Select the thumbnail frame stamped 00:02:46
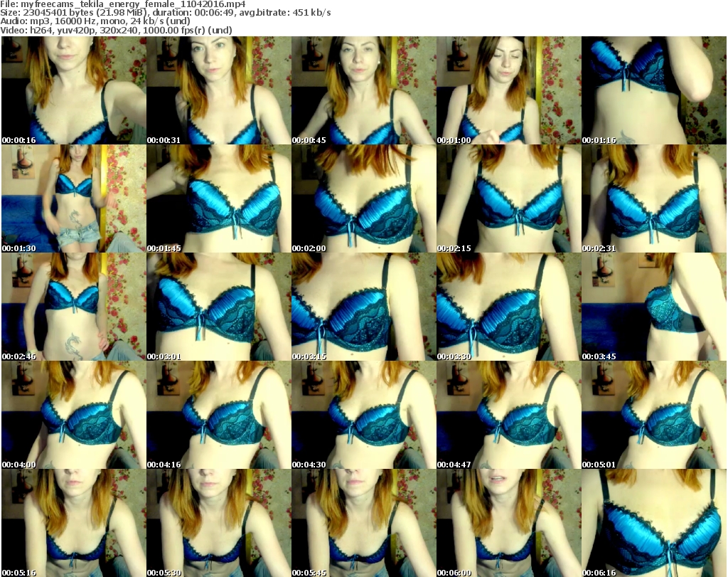 point(74,307)
